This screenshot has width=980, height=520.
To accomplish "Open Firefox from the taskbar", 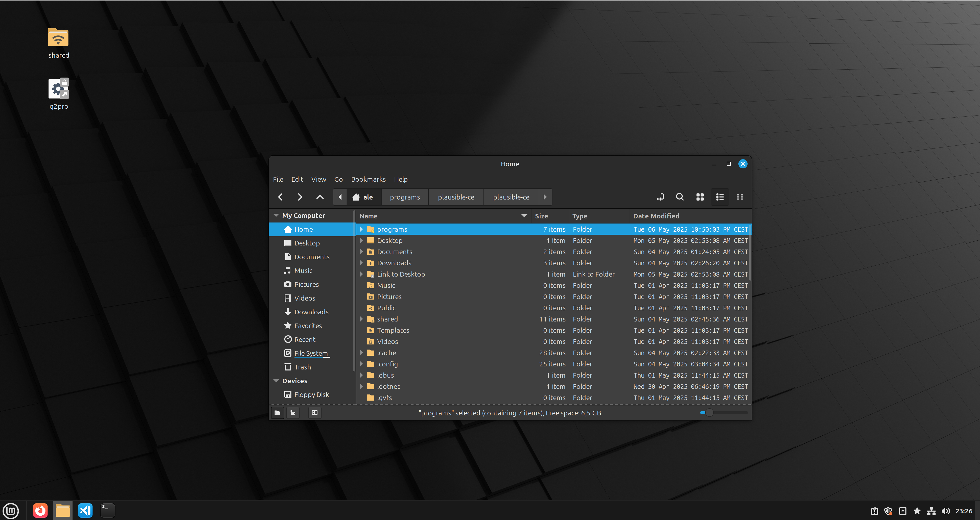I will coord(40,511).
